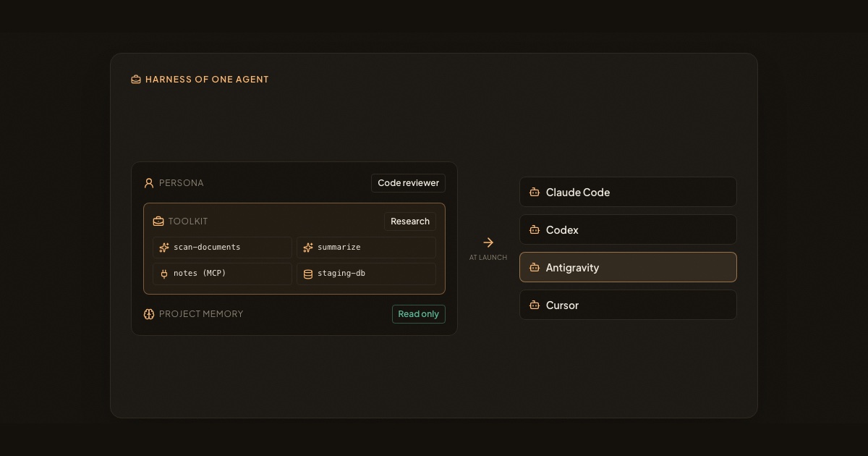Choose the Claude Code agent card
Screen dimensions: 868x456
tap(628, 193)
